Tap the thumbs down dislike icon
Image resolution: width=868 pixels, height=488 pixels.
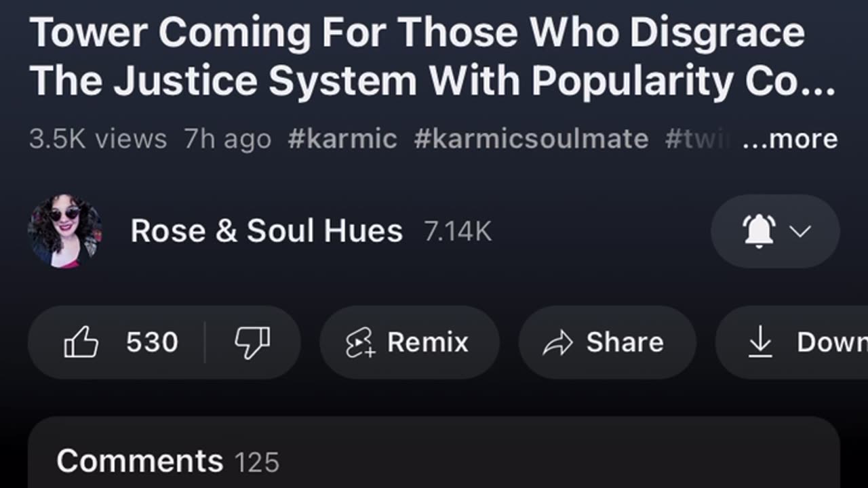point(252,342)
